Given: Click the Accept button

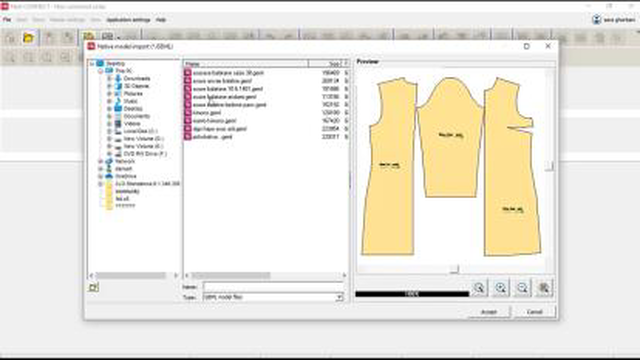Looking at the screenshot, I should (x=489, y=312).
